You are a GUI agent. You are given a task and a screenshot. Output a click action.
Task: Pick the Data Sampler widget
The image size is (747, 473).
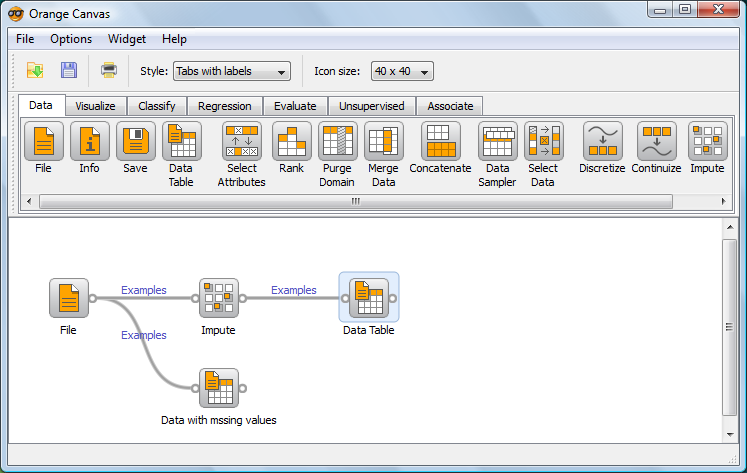(498, 141)
